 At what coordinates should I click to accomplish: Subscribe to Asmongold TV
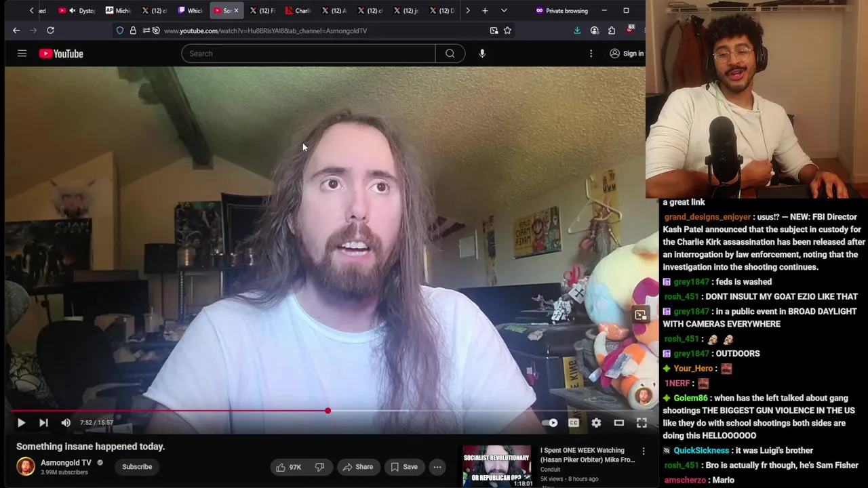tap(137, 467)
